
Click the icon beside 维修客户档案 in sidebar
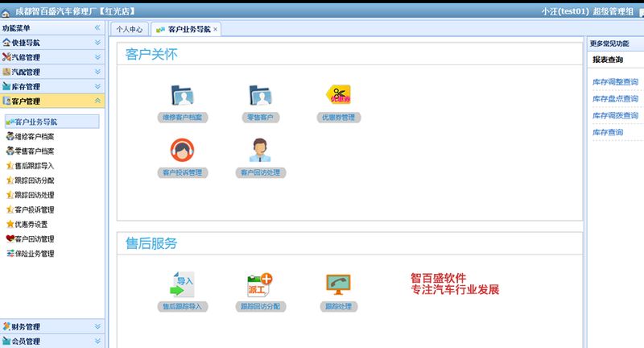[10, 136]
